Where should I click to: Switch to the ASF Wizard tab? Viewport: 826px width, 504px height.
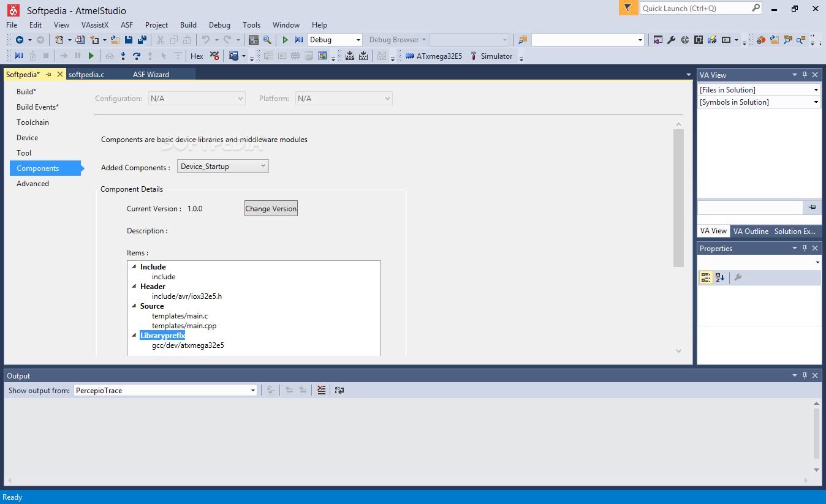pyautogui.click(x=151, y=74)
